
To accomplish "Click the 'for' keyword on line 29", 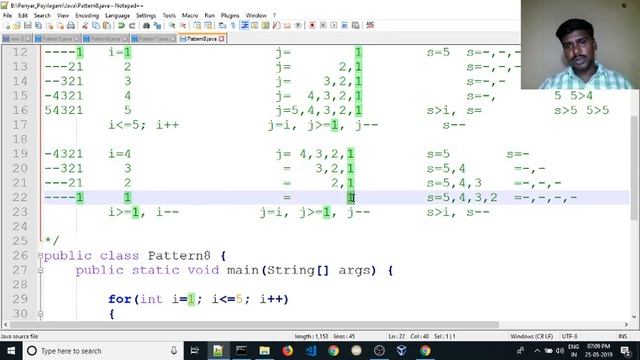I will coord(120,299).
